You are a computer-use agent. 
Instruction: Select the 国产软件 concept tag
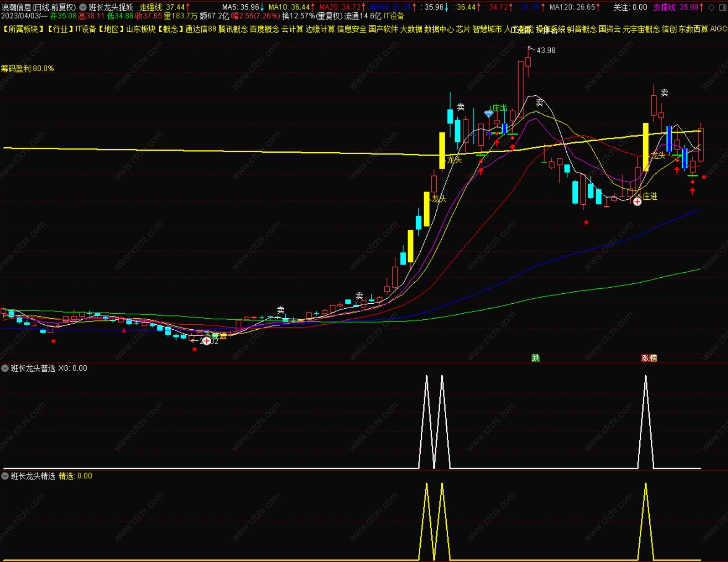point(383,29)
